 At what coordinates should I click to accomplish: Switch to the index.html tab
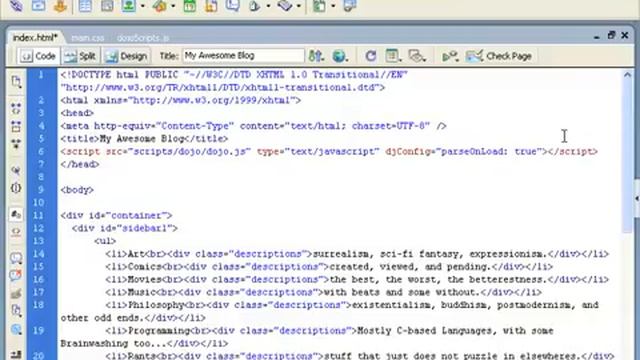pyautogui.click(x=35, y=38)
